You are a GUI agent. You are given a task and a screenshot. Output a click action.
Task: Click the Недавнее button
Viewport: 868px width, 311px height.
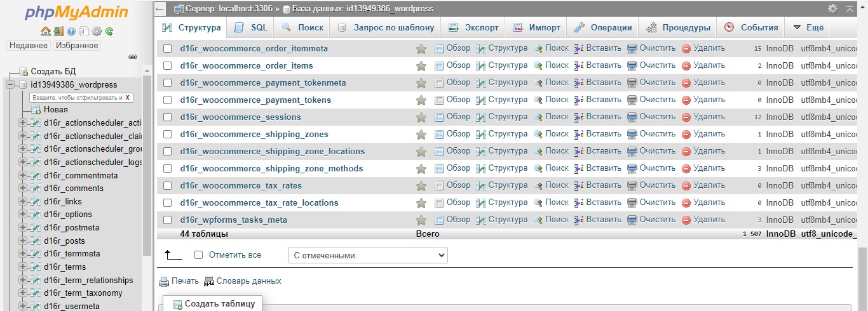29,46
